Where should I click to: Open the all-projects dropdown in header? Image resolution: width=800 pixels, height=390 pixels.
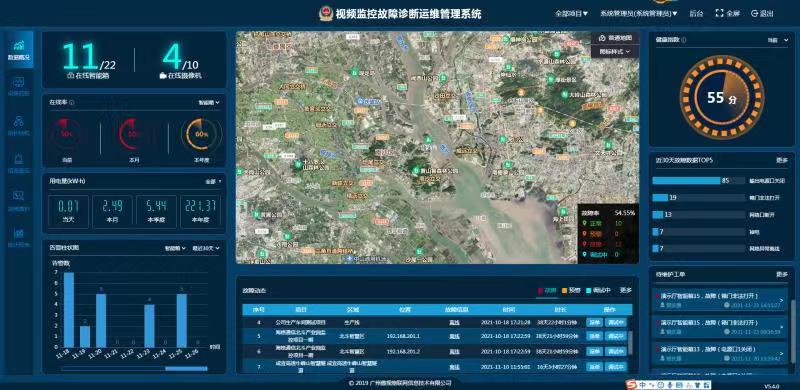click(x=571, y=14)
